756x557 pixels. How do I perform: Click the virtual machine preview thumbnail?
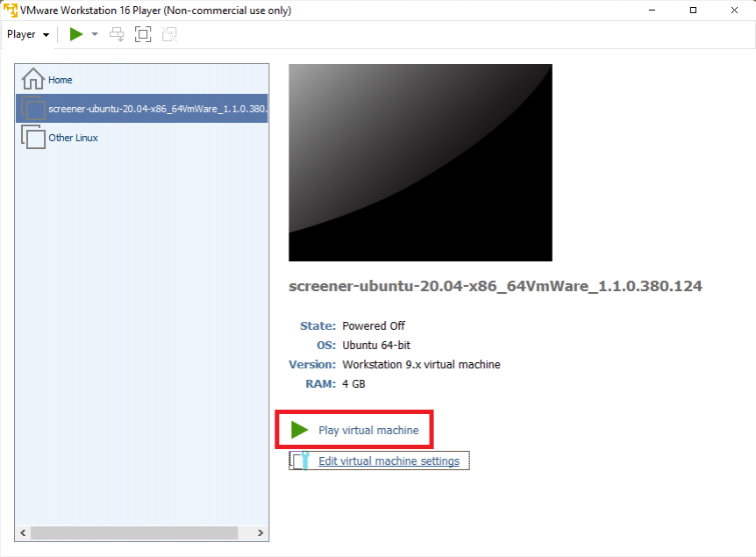coord(420,162)
